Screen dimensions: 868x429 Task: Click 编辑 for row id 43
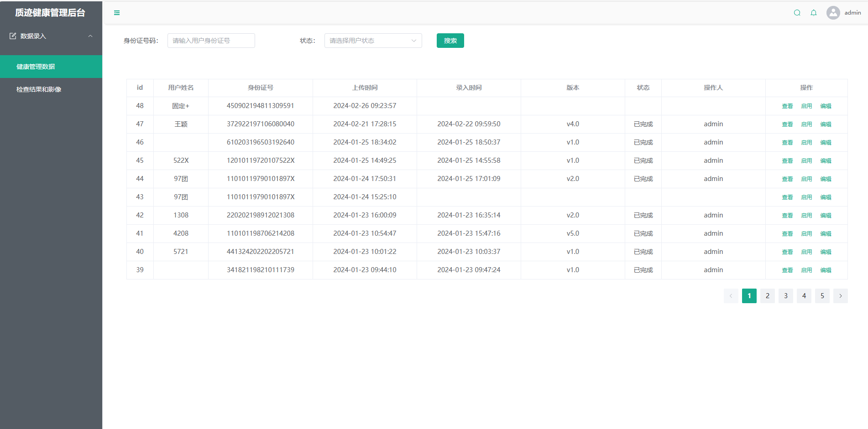(826, 197)
